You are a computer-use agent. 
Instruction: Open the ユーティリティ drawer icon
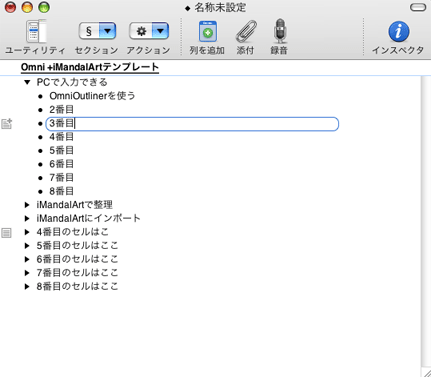(x=36, y=31)
